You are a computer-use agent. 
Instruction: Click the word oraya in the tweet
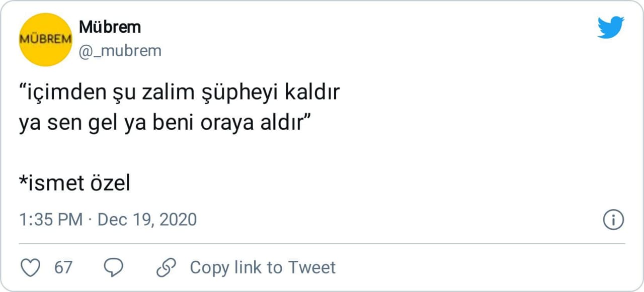[x=226, y=124]
